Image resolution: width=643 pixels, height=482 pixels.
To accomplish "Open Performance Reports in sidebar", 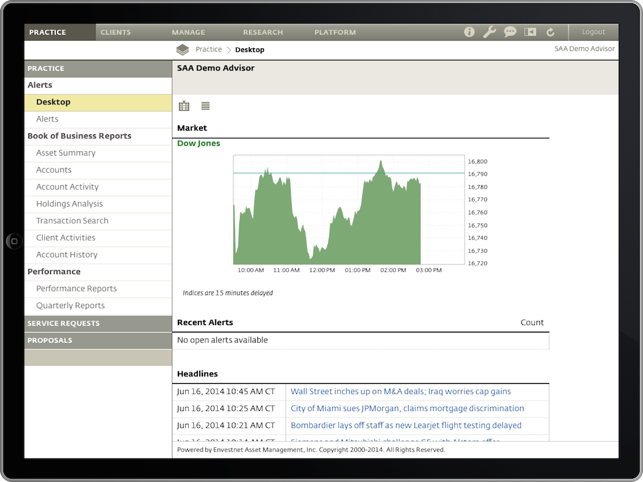I will [x=76, y=289].
